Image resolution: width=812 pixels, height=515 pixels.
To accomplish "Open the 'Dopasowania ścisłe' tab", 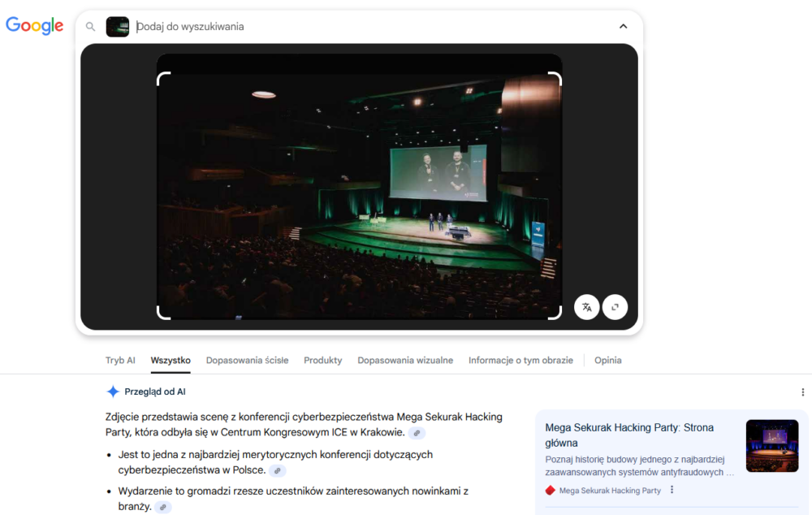I will click(247, 361).
